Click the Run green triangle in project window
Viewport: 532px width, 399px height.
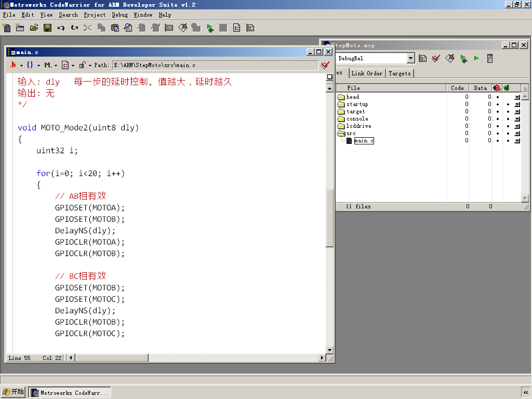pyautogui.click(x=476, y=58)
